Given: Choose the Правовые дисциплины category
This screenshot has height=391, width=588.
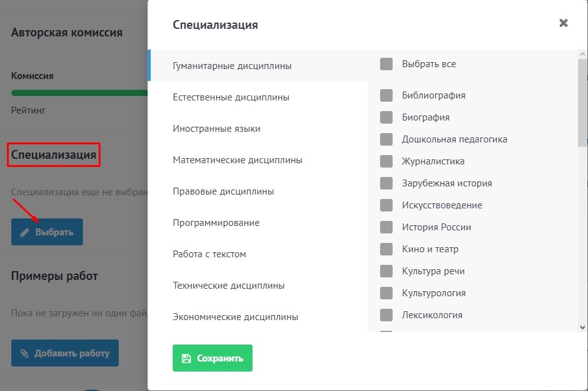Looking at the screenshot, I should coord(223,191).
